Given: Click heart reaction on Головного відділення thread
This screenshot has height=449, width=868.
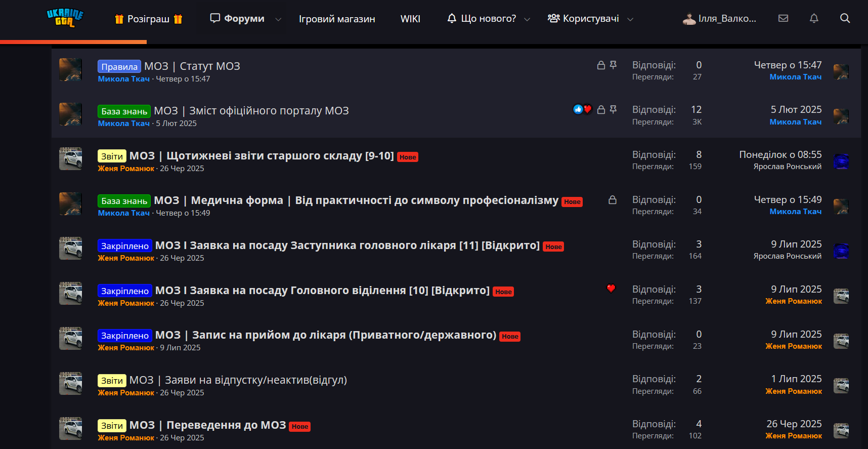Looking at the screenshot, I should point(611,289).
